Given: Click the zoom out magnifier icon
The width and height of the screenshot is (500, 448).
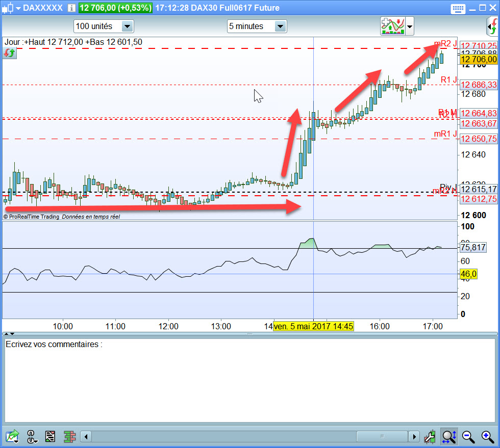Looking at the screenshot, I should point(468,436).
